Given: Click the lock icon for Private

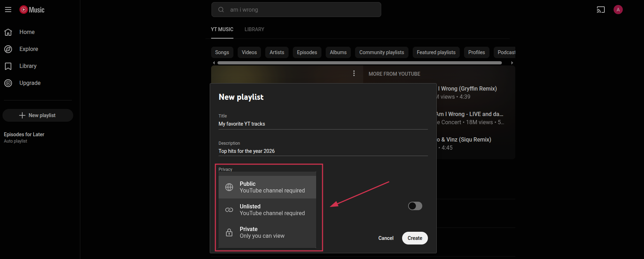Looking at the screenshot, I should coord(229,232).
